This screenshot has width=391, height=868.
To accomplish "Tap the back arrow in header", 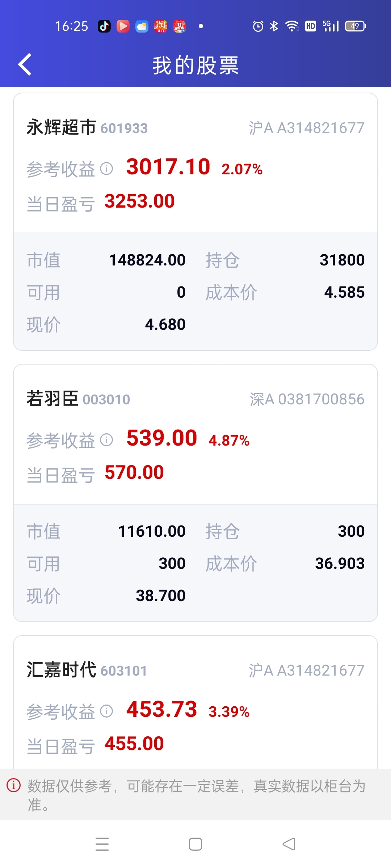I will pyautogui.click(x=25, y=65).
